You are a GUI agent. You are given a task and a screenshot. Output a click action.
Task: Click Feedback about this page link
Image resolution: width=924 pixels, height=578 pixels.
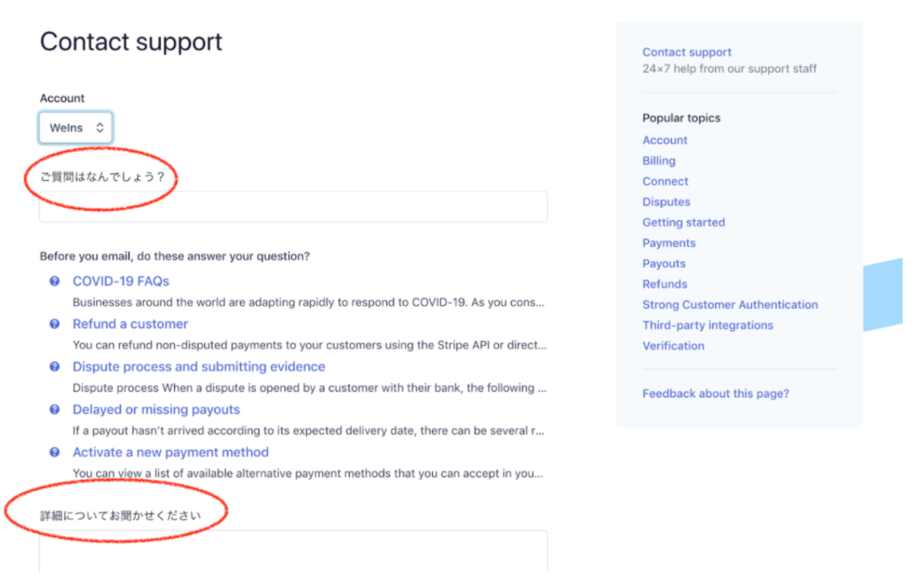point(716,394)
